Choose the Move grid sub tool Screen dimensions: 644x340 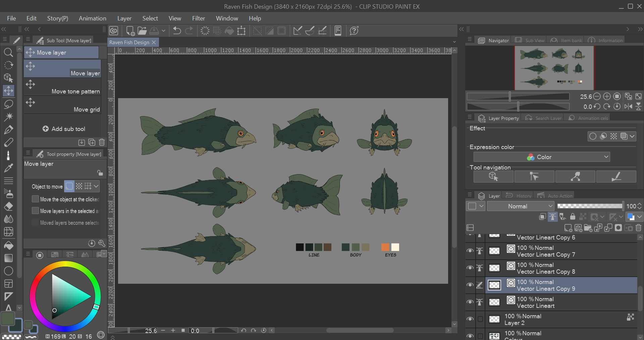click(62, 105)
